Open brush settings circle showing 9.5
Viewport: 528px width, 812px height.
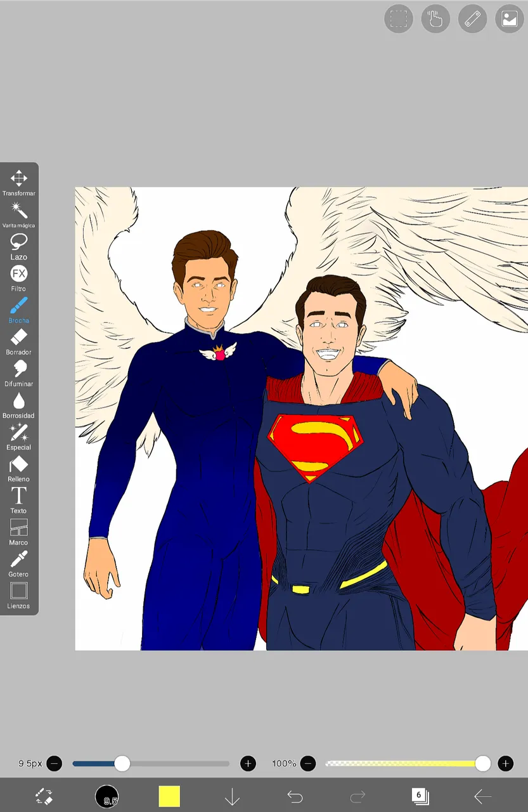(x=106, y=796)
